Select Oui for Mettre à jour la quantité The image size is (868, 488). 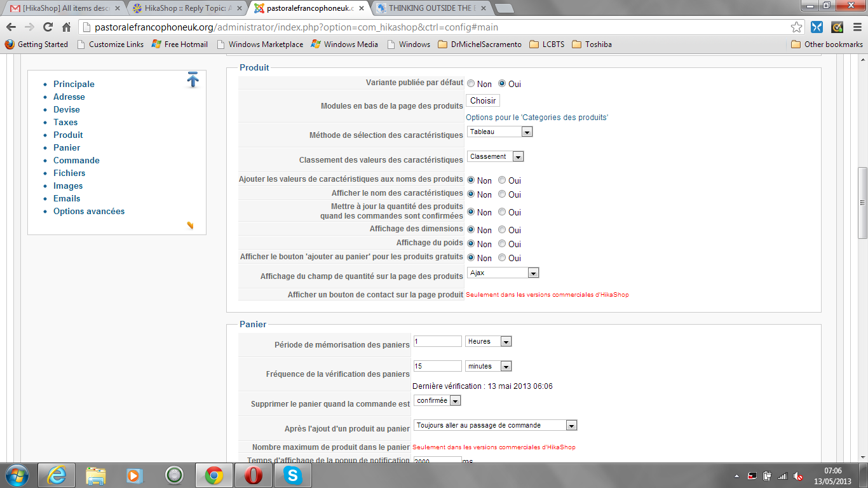click(x=502, y=212)
